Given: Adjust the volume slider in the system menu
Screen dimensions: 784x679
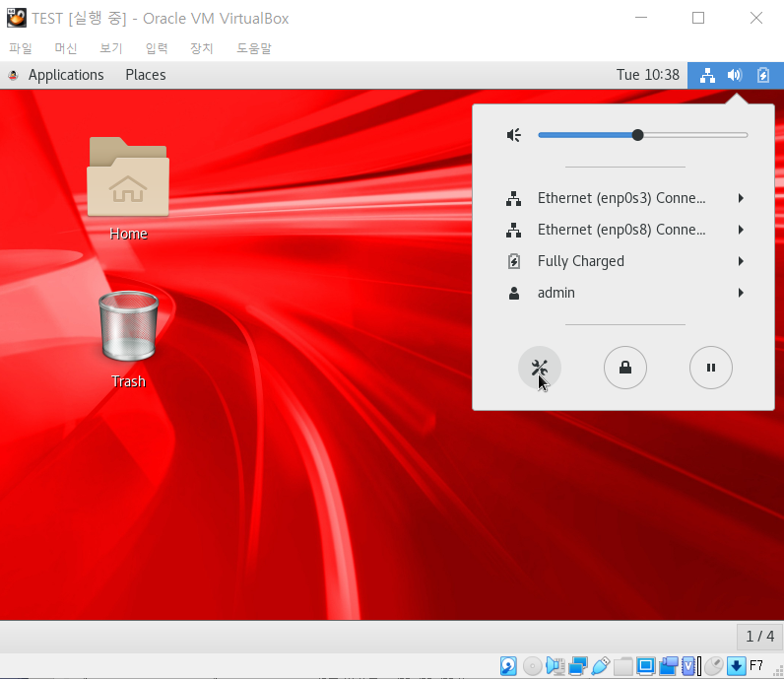Looking at the screenshot, I should (x=642, y=135).
